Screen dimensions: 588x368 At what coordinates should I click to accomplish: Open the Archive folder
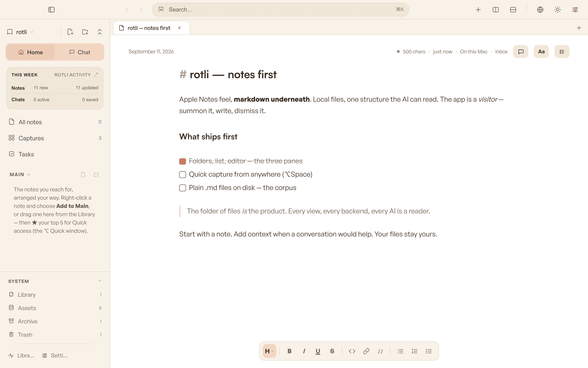click(55, 321)
